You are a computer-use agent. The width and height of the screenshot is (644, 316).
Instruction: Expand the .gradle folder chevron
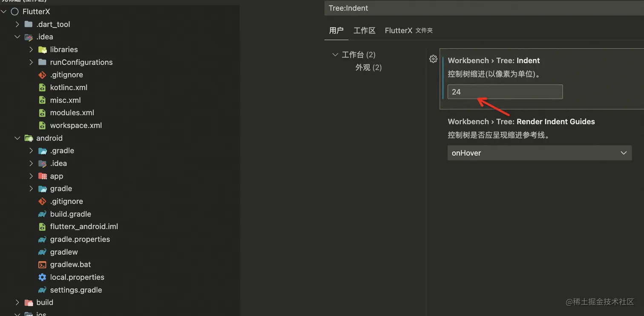click(31, 151)
